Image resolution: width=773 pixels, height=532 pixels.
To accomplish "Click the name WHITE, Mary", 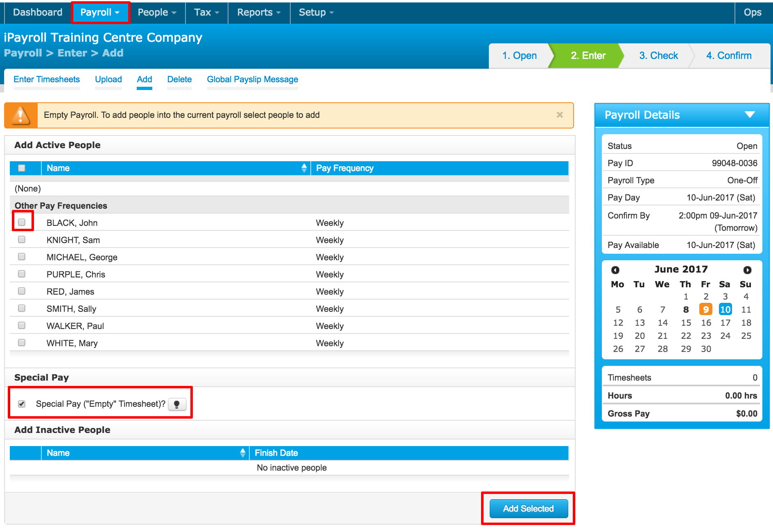I will click(x=72, y=343).
